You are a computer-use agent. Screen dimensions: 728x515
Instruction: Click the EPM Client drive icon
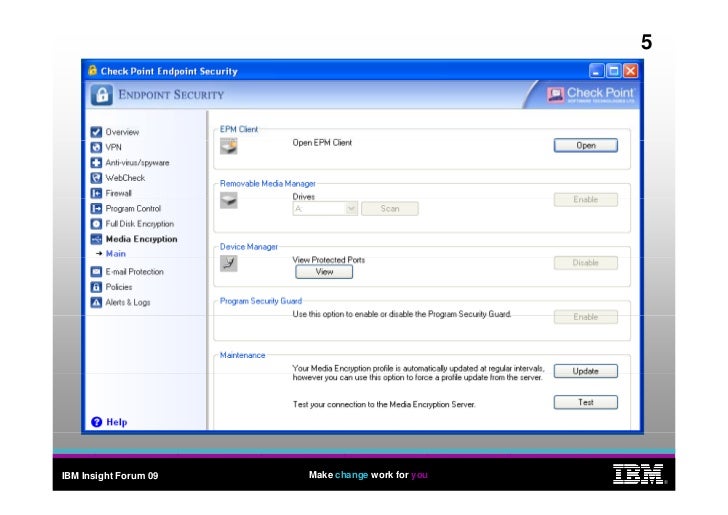pyautogui.click(x=228, y=146)
